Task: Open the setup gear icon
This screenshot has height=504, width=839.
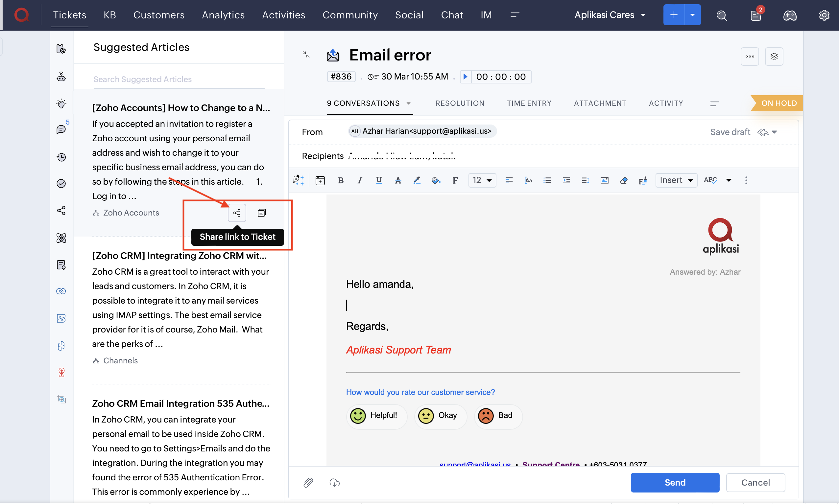Action: 824,15
